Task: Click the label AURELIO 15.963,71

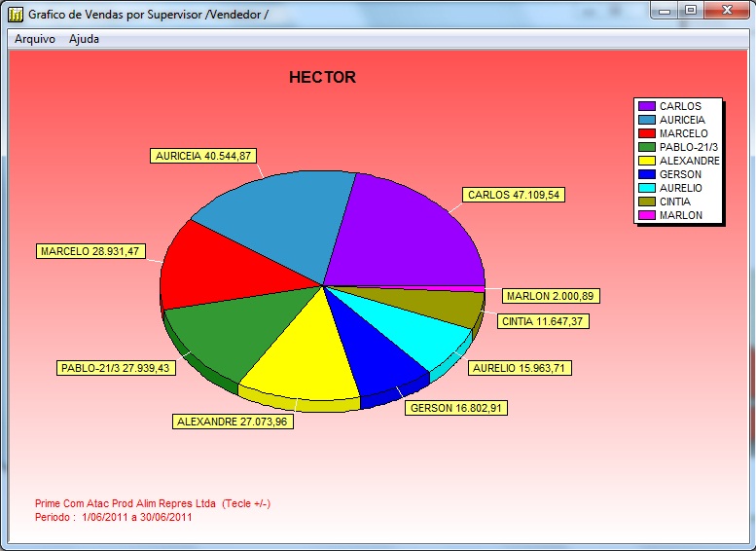Action: (520, 368)
